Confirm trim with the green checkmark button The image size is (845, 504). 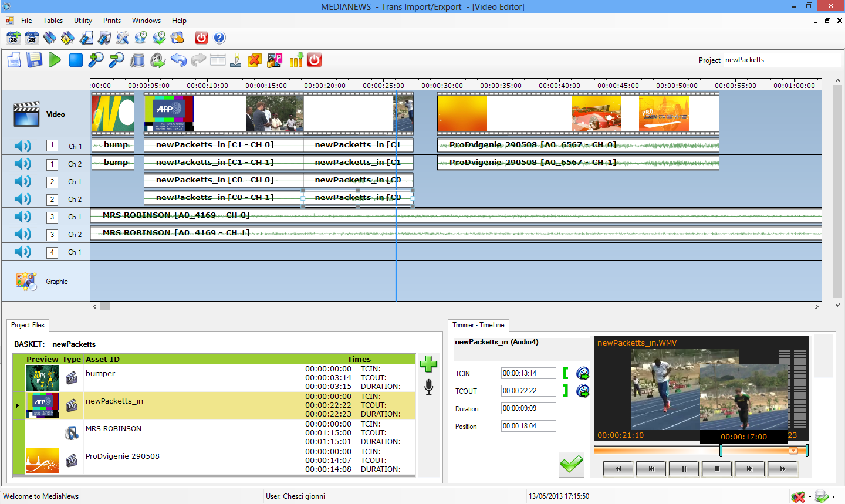570,464
